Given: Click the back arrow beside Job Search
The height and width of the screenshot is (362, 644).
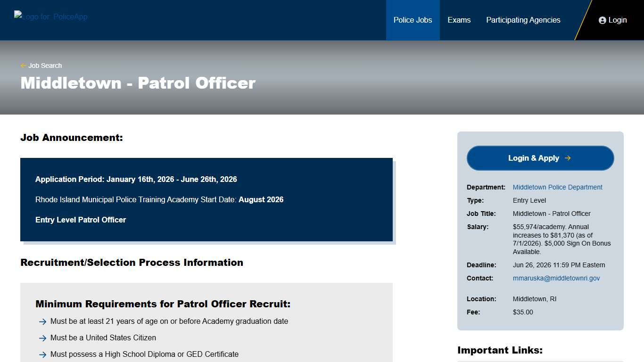Looking at the screenshot, I should 23,66.
